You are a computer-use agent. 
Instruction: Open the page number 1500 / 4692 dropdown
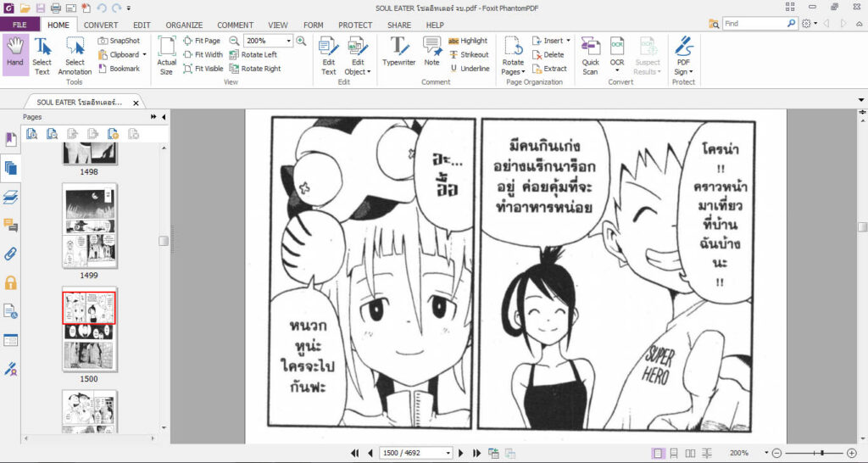[448, 453]
